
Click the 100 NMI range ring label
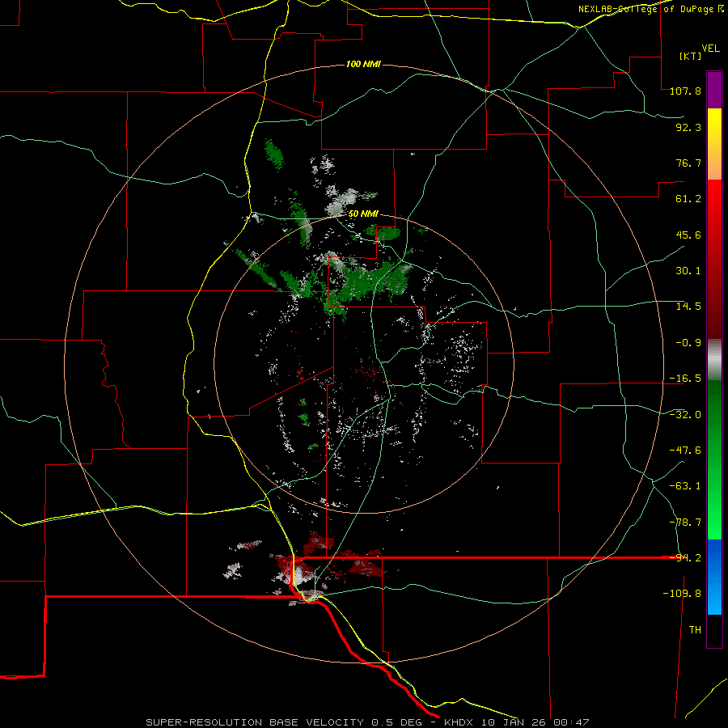click(363, 64)
